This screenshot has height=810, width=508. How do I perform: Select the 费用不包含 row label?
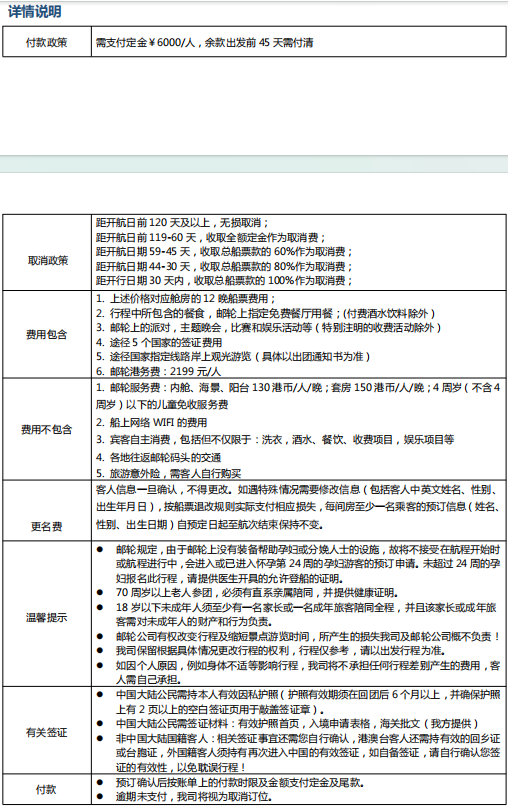coord(47,430)
